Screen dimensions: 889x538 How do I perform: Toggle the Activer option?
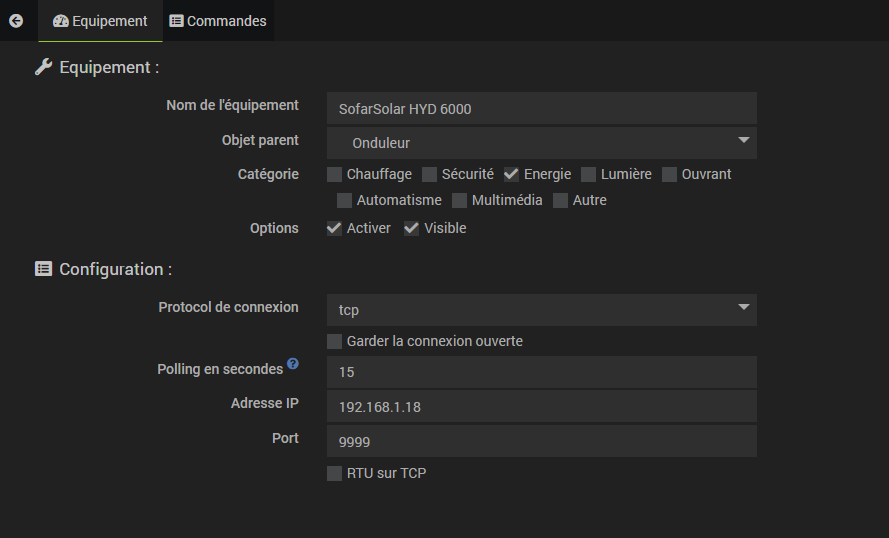(x=335, y=228)
